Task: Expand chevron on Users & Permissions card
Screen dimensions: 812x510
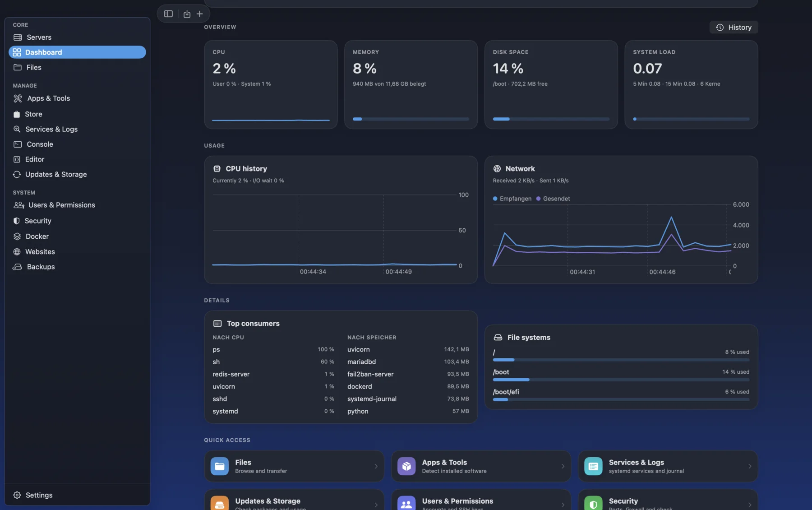Action: 563,505
